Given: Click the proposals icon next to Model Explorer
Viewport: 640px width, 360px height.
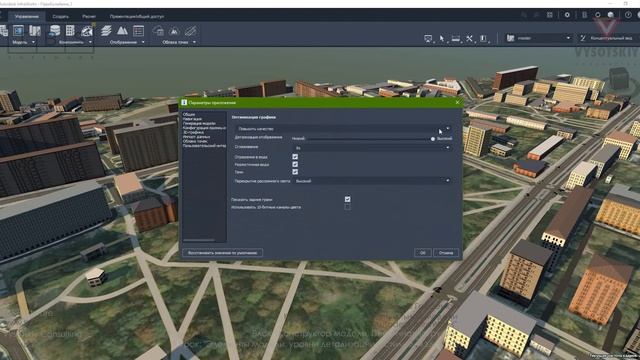Looking at the screenshot, I should coord(35,31).
